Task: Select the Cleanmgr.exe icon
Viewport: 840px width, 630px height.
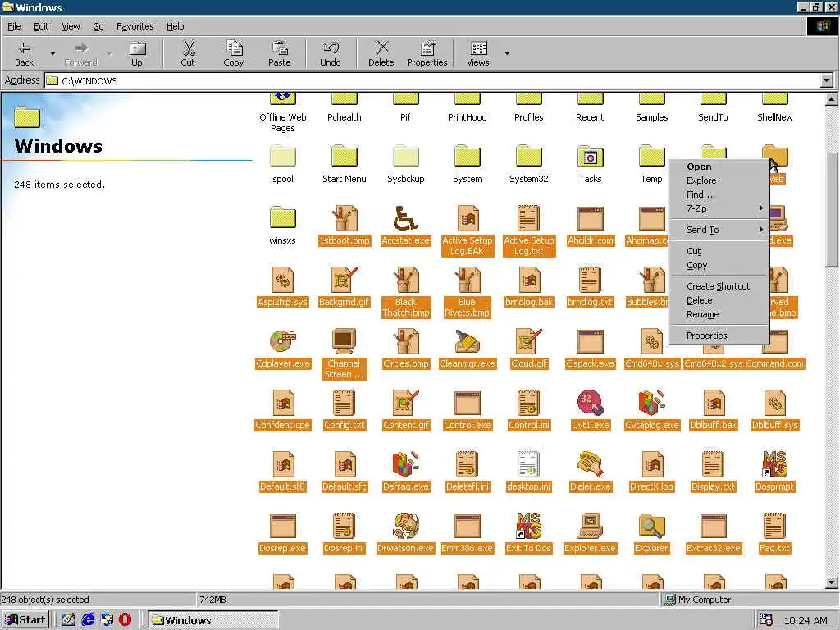Action: pos(467,341)
